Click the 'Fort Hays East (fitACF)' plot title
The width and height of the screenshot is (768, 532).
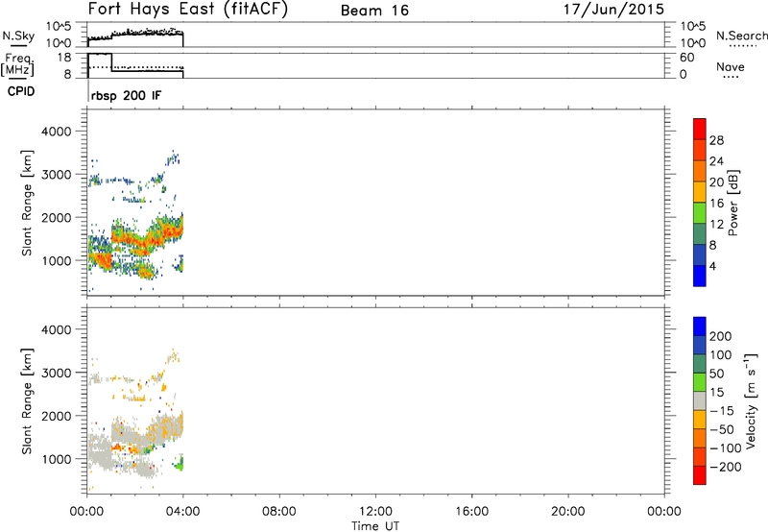pos(187,11)
